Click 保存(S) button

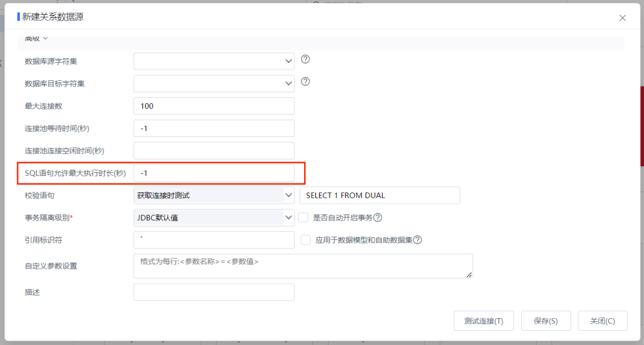tap(546, 321)
